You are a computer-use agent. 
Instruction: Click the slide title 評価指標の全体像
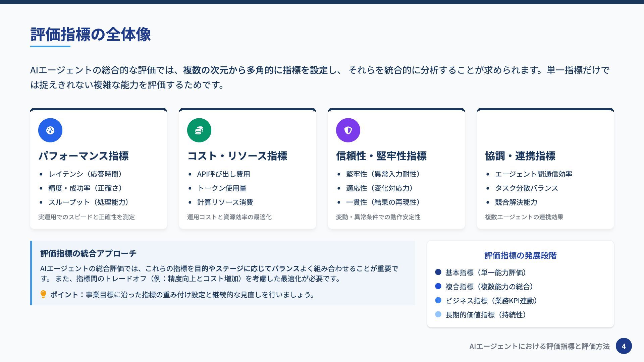[91, 35]
